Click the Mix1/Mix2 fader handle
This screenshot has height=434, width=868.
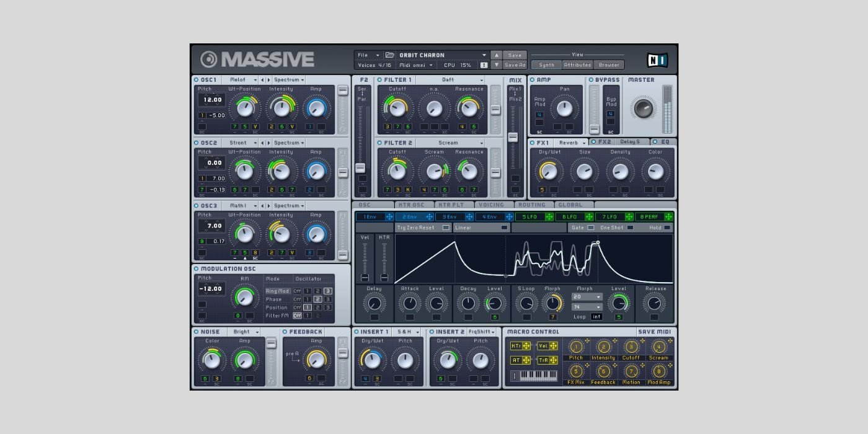513,137
